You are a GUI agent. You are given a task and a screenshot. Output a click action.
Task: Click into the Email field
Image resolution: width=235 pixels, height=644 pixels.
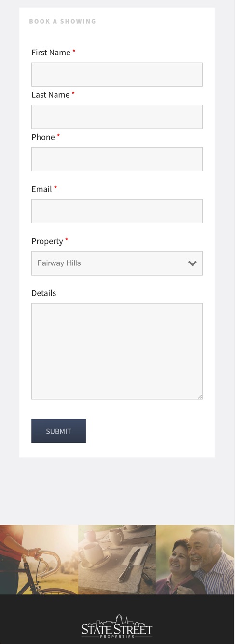click(117, 211)
